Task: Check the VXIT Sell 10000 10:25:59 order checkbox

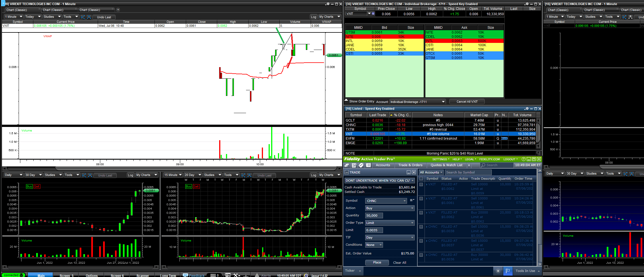Action: pos(421,184)
